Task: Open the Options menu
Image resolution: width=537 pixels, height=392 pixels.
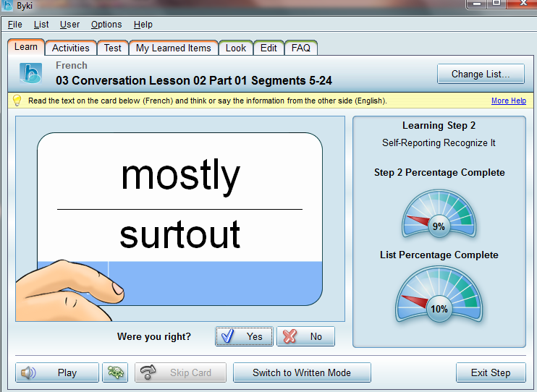Action: coord(106,25)
